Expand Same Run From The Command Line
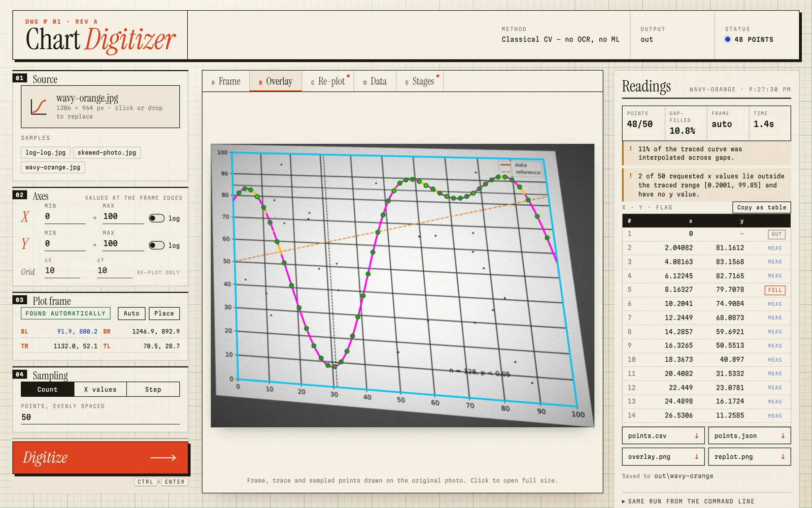 [x=688, y=501]
